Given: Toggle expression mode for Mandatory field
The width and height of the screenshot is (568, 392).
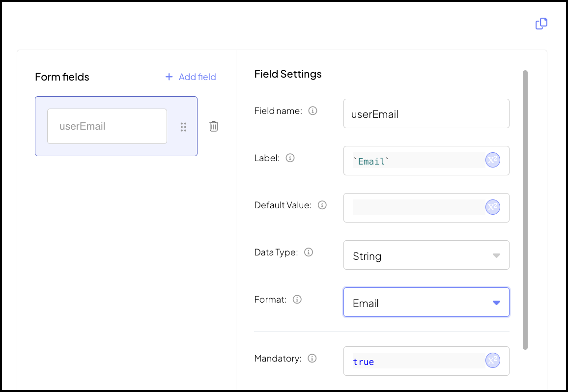Looking at the screenshot, I should pos(493,361).
